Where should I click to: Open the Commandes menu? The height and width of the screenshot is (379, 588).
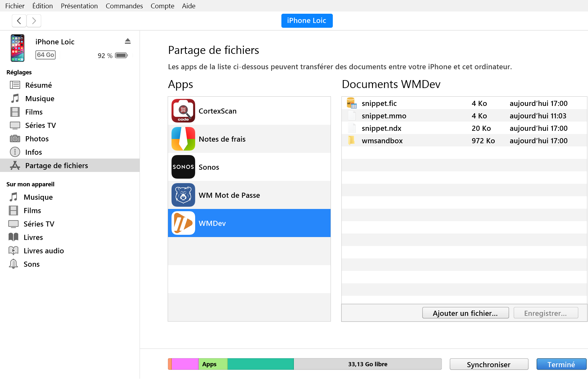pyautogui.click(x=124, y=6)
